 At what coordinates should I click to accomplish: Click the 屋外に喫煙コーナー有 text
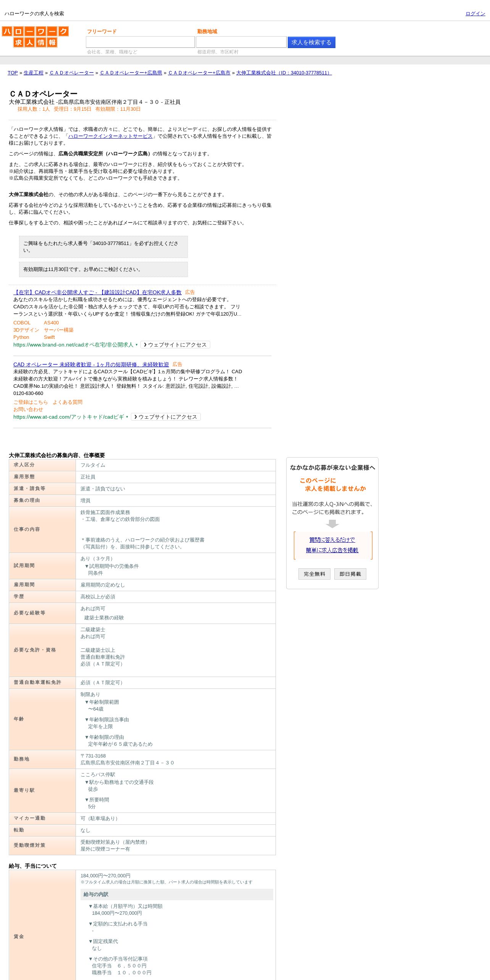[x=105, y=849]
